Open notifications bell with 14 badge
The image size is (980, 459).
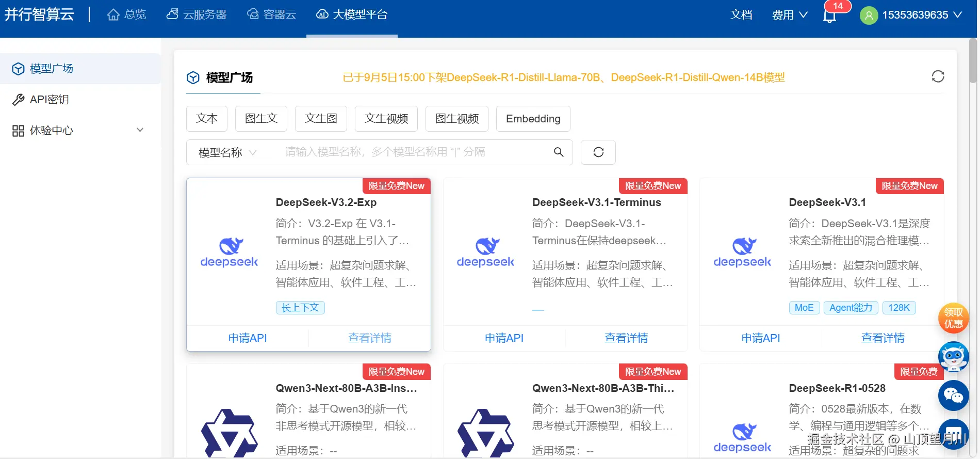pos(829,15)
